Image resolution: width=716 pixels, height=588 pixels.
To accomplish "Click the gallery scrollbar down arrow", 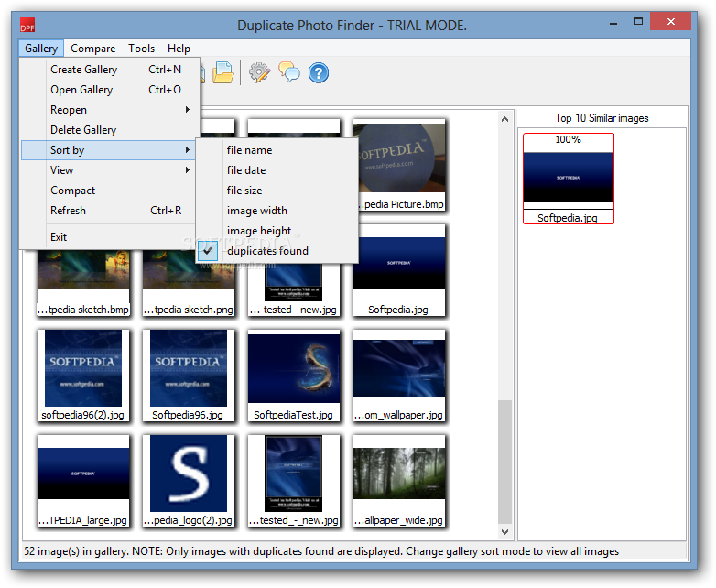I will 504,531.
